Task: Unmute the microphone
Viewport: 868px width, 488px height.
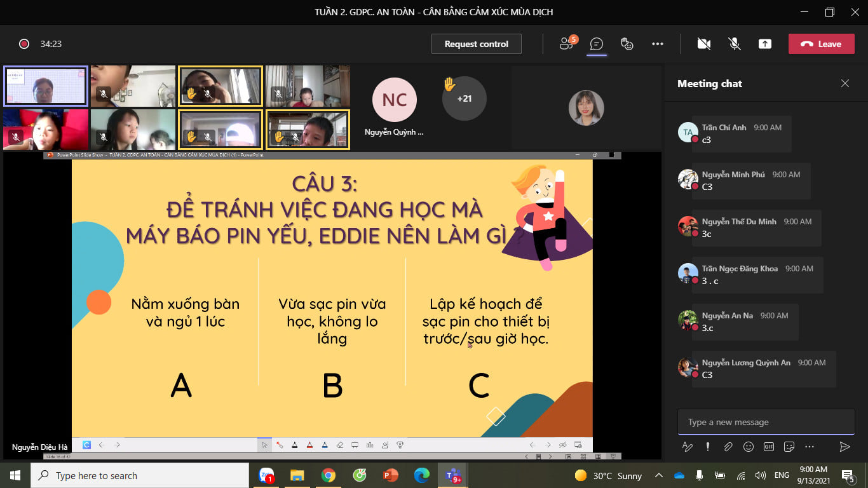Action: pyautogui.click(x=735, y=44)
